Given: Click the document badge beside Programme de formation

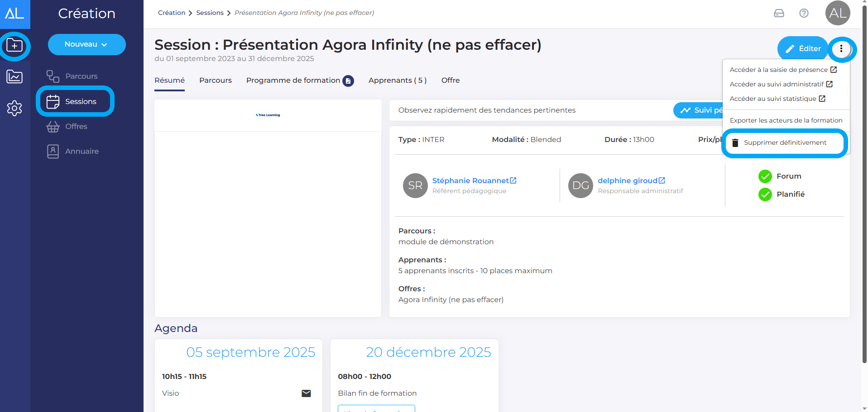Looking at the screenshot, I should pyautogui.click(x=348, y=81).
